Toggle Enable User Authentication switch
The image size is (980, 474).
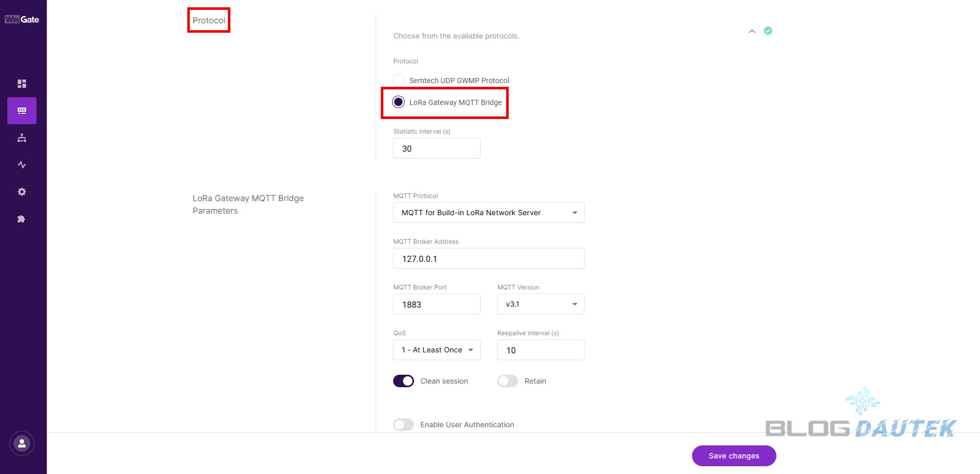coord(404,425)
